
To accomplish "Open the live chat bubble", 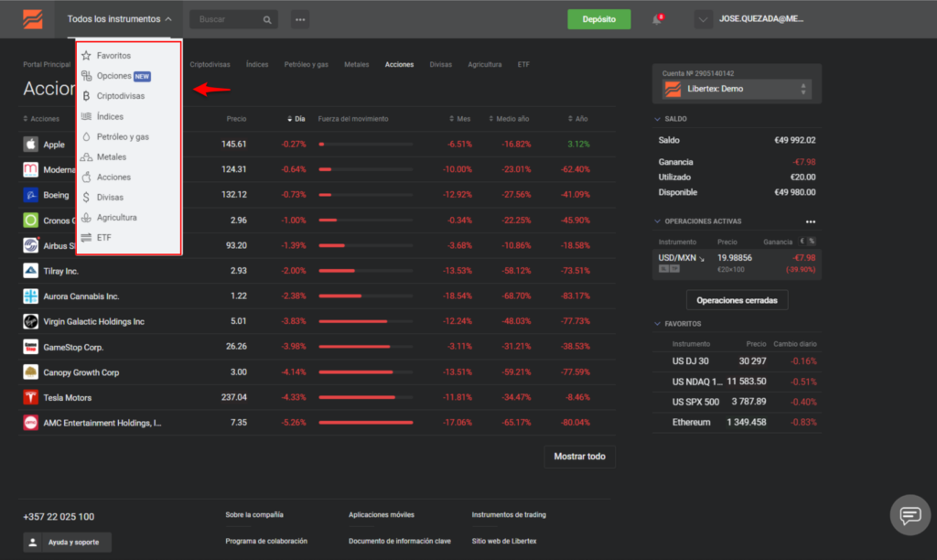I will (x=910, y=514).
